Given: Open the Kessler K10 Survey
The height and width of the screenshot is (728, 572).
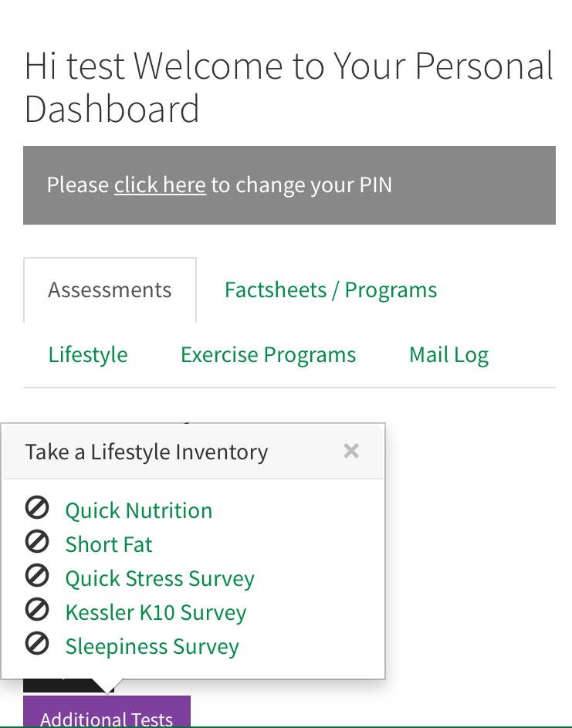Looking at the screenshot, I should 156,612.
